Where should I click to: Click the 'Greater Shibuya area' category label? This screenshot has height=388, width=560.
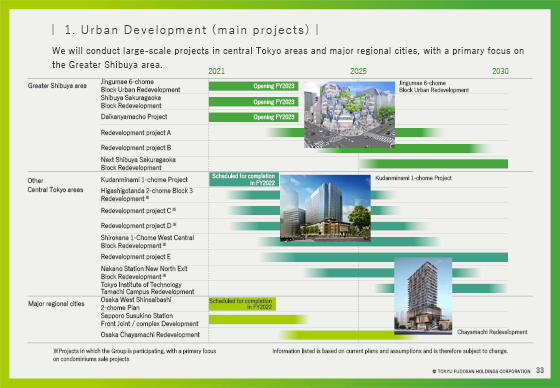[57, 86]
